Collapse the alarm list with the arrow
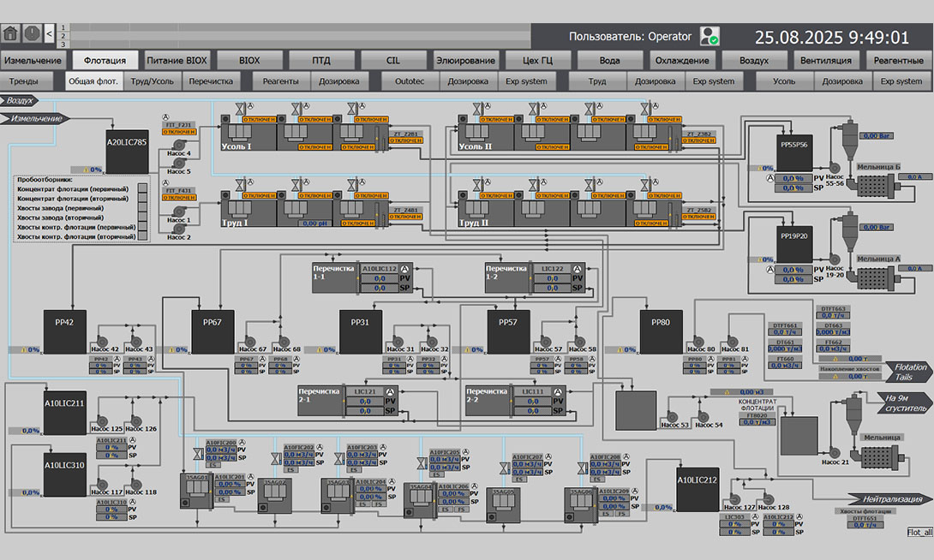The width and height of the screenshot is (934, 560). click(x=50, y=33)
